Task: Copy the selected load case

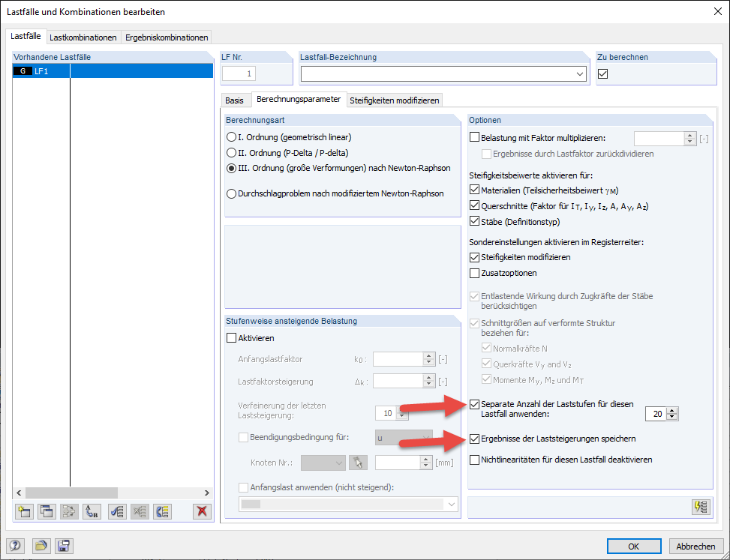Action: [x=47, y=511]
